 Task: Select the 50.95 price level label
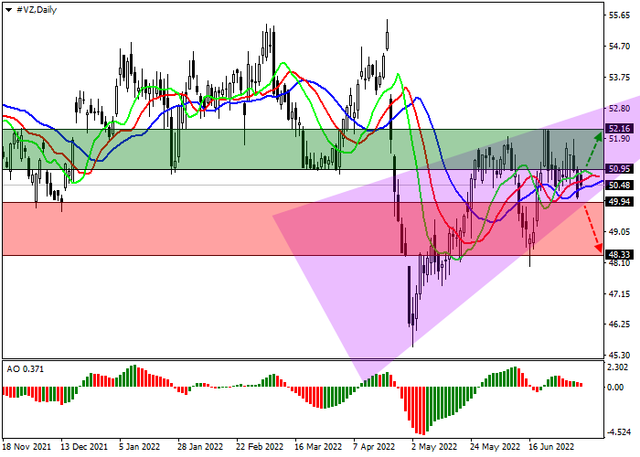pyautogui.click(x=619, y=169)
